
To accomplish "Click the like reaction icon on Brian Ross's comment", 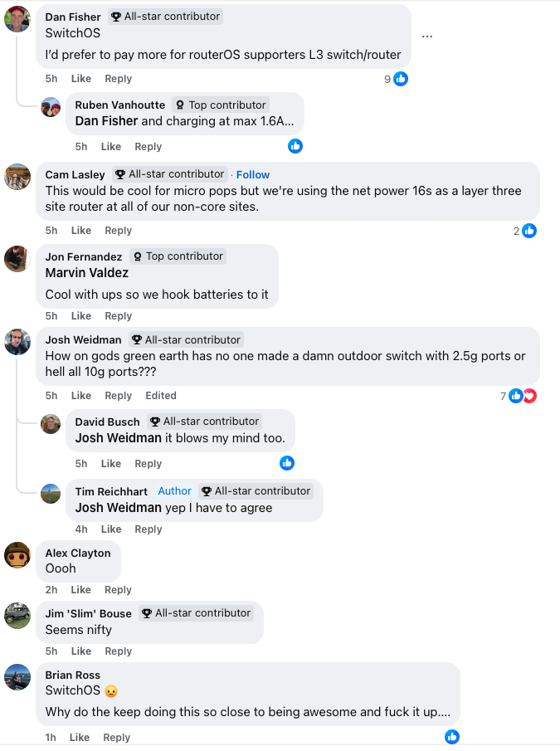I will click(452, 737).
